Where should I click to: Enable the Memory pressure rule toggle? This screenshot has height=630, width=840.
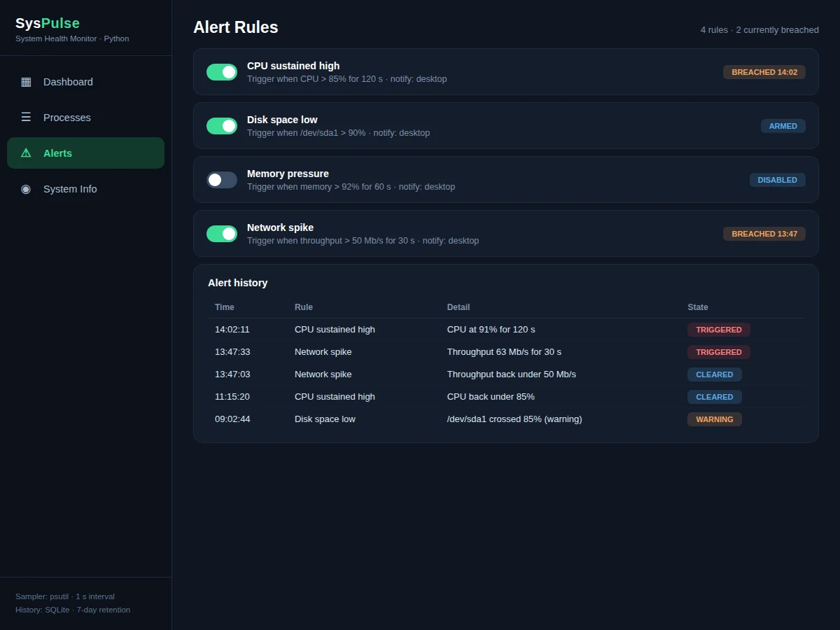(222, 180)
